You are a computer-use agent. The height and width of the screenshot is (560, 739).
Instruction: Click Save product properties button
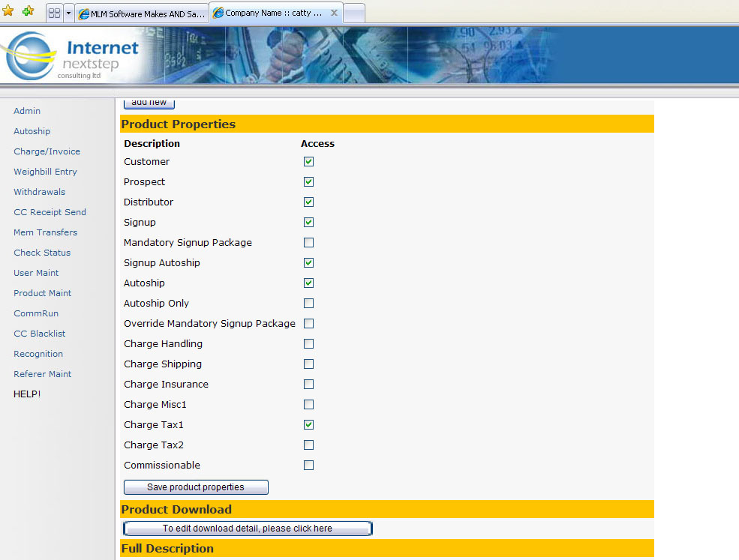[x=196, y=487]
